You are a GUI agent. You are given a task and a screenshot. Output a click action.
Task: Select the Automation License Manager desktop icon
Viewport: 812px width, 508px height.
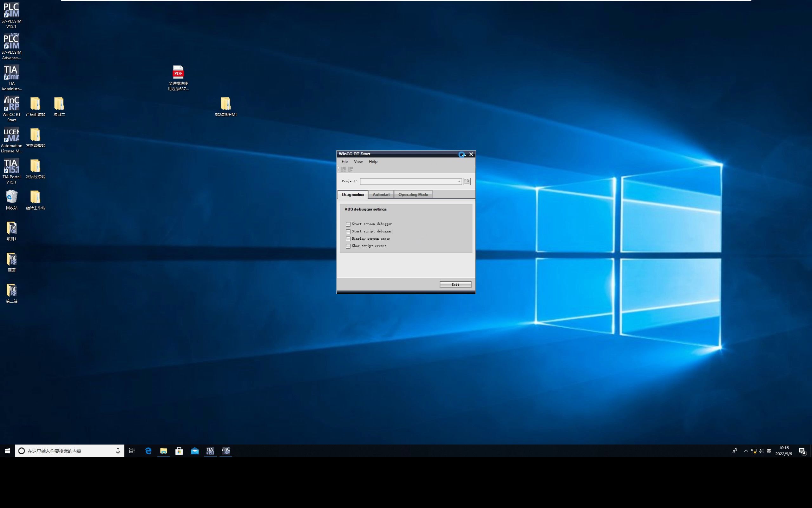(11, 140)
